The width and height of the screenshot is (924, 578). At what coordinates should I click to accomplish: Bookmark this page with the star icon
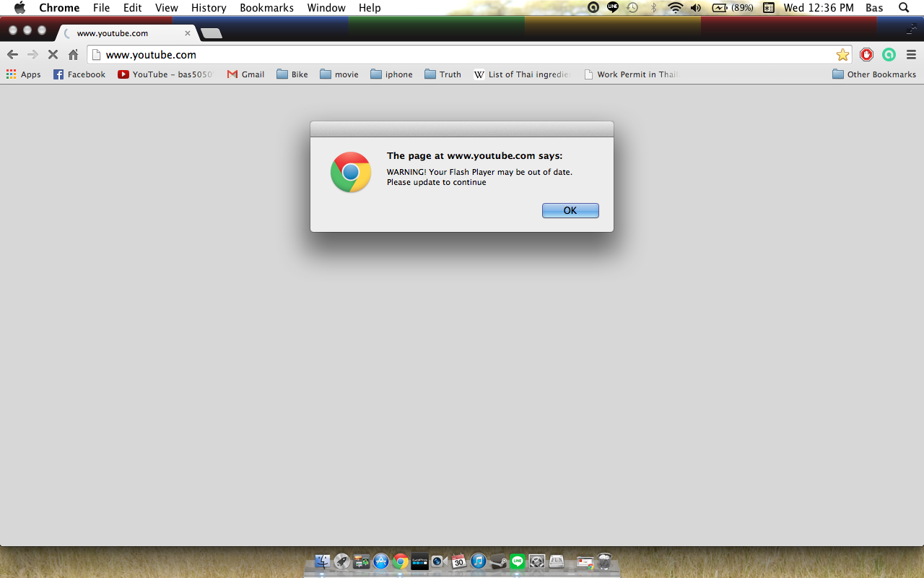(842, 54)
